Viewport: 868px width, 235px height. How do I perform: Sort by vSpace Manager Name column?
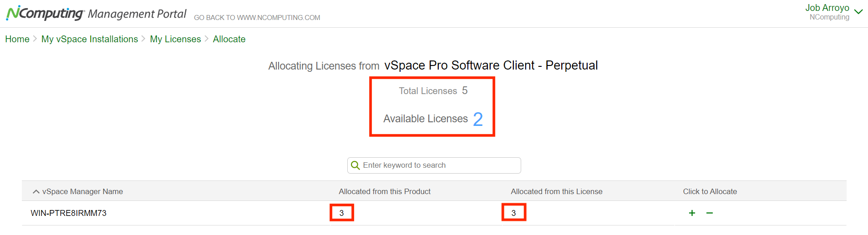[82, 192]
